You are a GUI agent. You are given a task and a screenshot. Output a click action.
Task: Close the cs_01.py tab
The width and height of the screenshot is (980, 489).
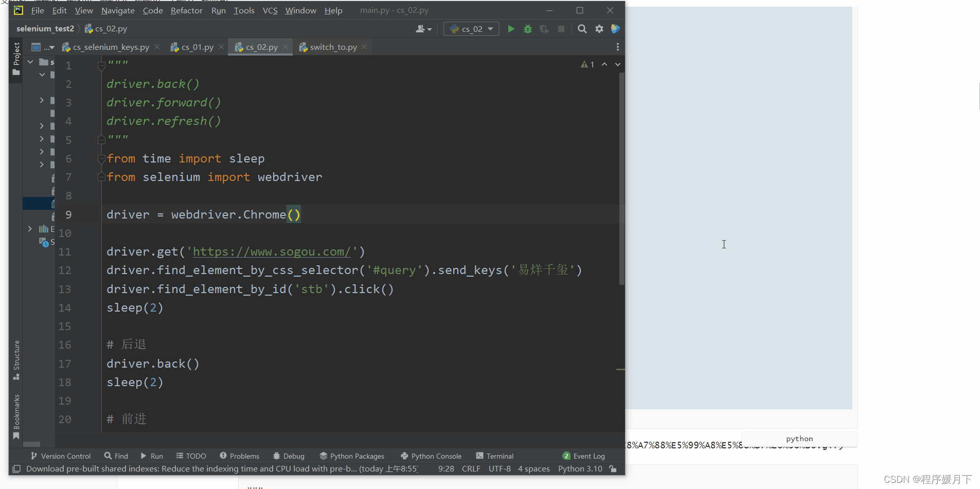[x=221, y=47]
